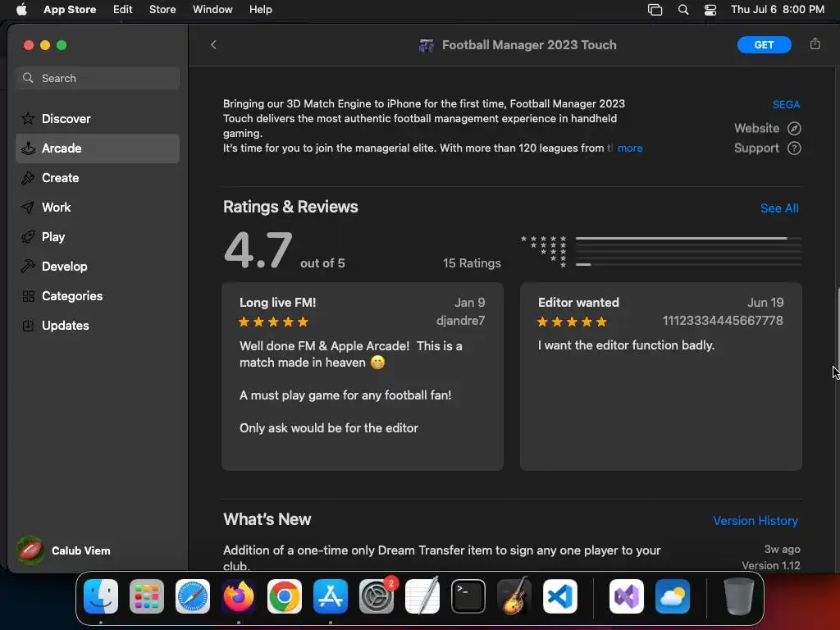840x630 pixels.
Task: Open Spotlight search in menu bar
Action: (683, 10)
